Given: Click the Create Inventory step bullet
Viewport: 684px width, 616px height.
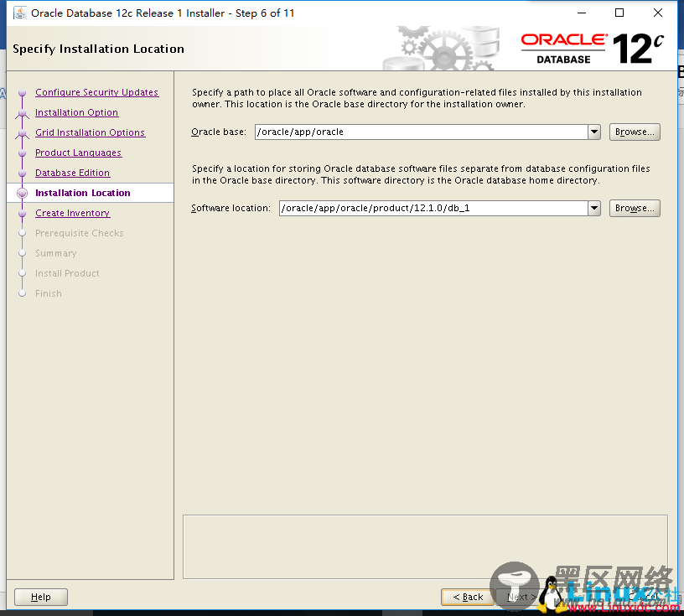Looking at the screenshot, I should (23, 214).
